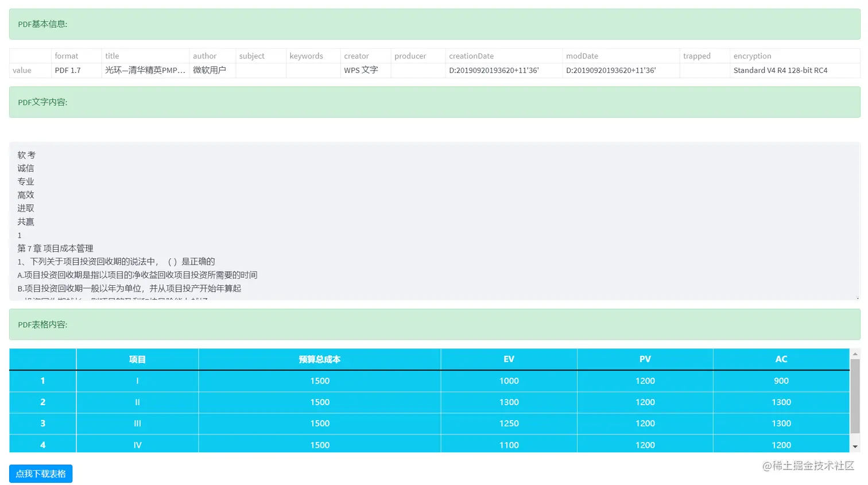Click EV value 1250 for project III
The width and height of the screenshot is (868, 485).
(509, 424)
